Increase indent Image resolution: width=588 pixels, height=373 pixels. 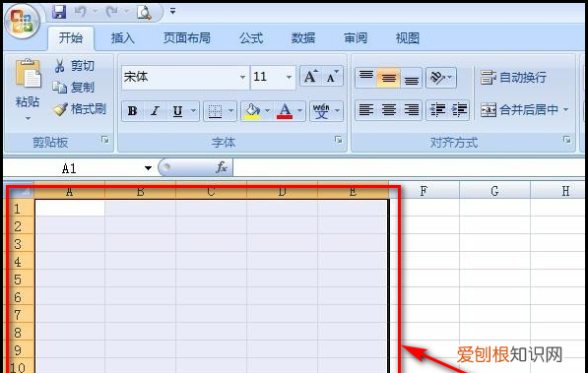459,110
